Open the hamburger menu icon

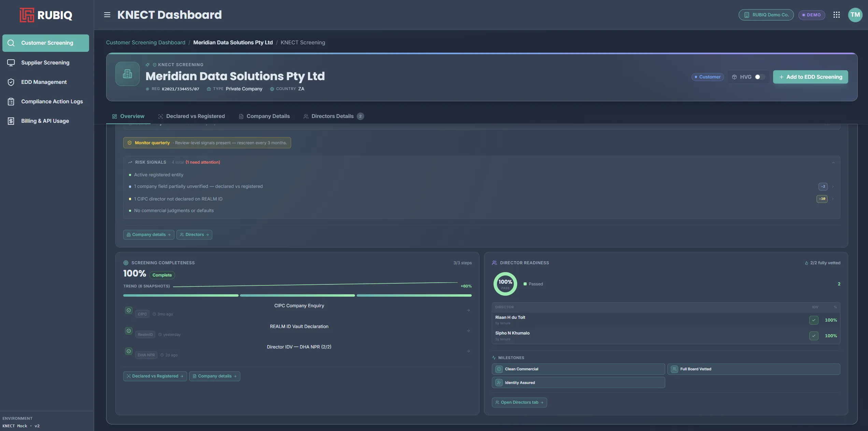tap(107, 15)
